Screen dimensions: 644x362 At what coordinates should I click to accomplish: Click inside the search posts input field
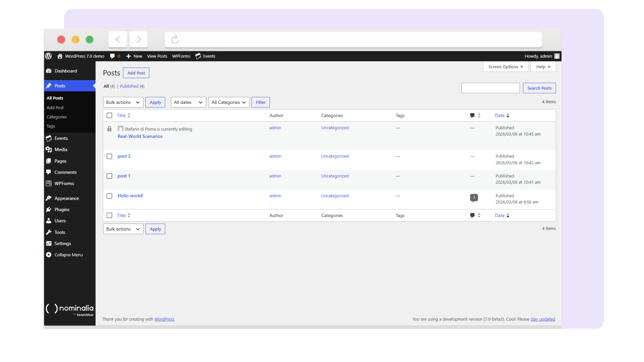point(490,88)
